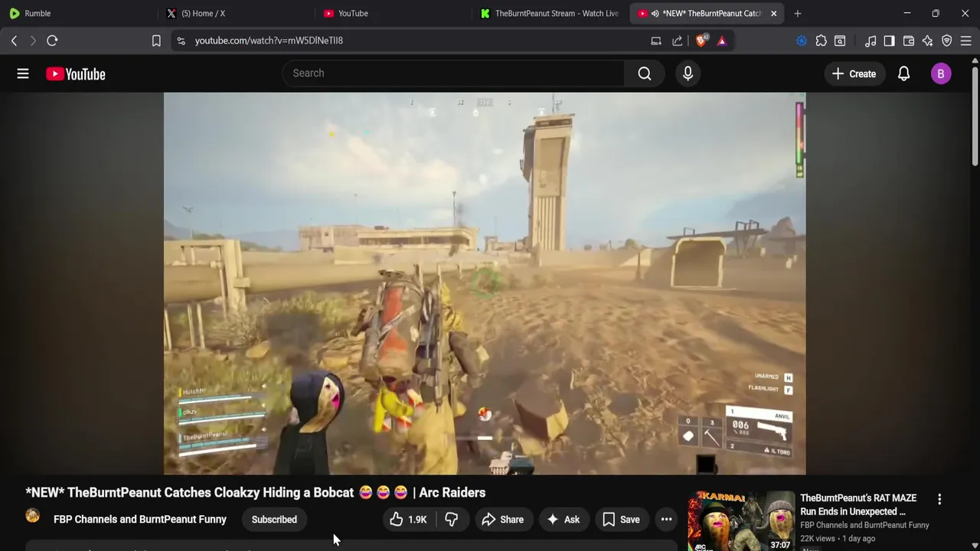
Task: Click '22K views • 1 day ago' text
Action: (x=838, y=539)
